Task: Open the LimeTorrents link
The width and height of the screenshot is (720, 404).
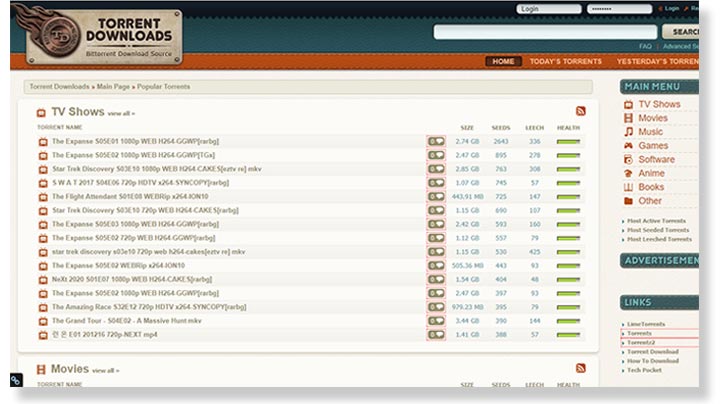Action: pyautogui.click(x=646, y=324)
